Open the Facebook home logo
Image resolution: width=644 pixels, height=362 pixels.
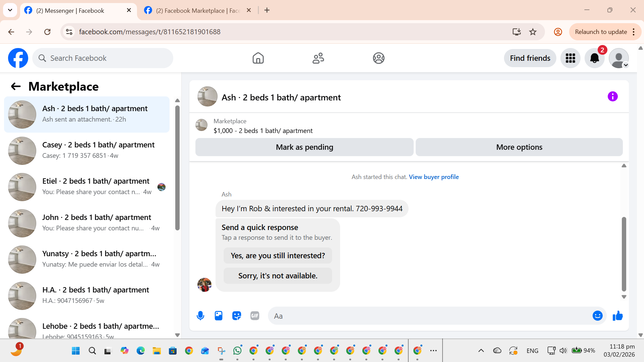(x=18, y=58)
